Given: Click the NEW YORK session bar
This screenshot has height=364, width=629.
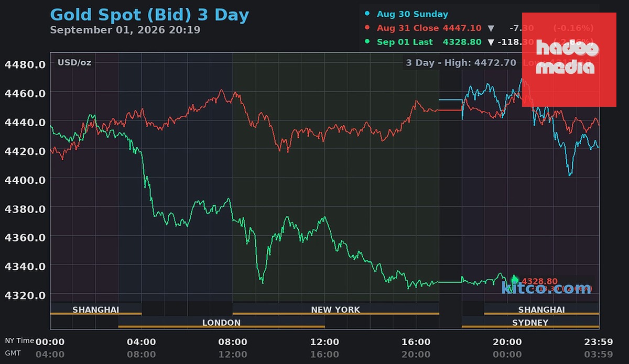Looking at the screenshot, I should [335, 310].
